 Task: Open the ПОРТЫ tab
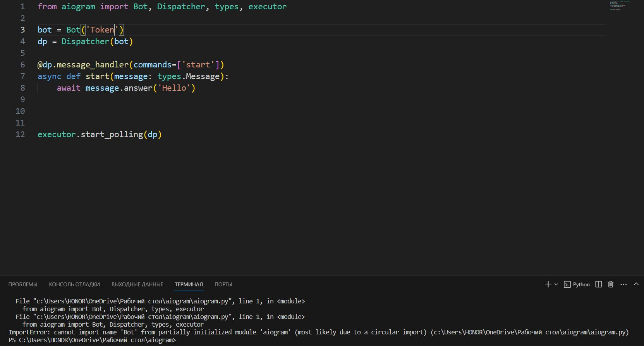point(223,284)
